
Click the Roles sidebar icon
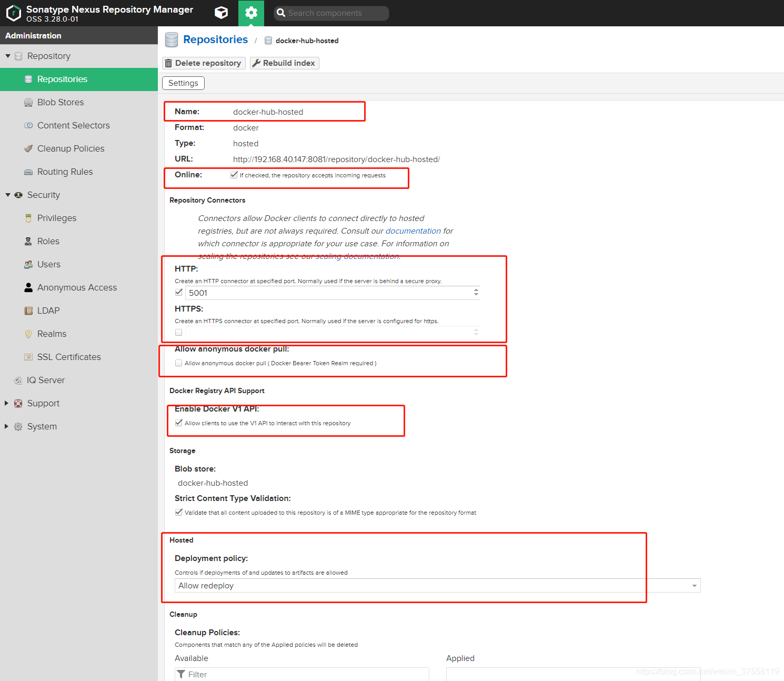click(28, 241)
